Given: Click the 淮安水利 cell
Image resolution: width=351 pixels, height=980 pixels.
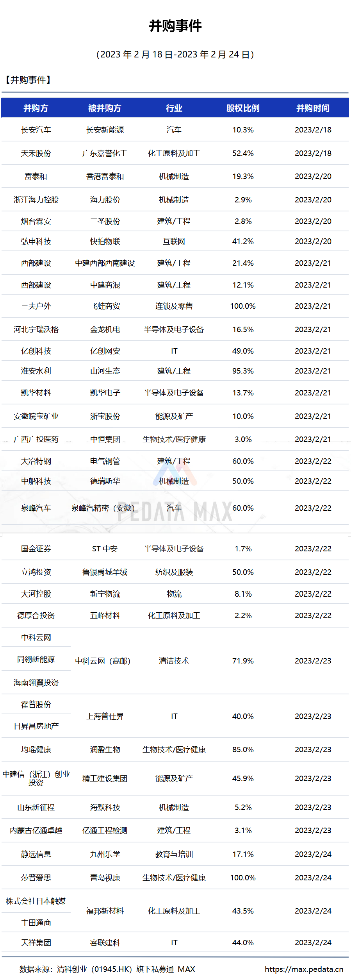Looking at the screenshot, I should pos(36,371).
